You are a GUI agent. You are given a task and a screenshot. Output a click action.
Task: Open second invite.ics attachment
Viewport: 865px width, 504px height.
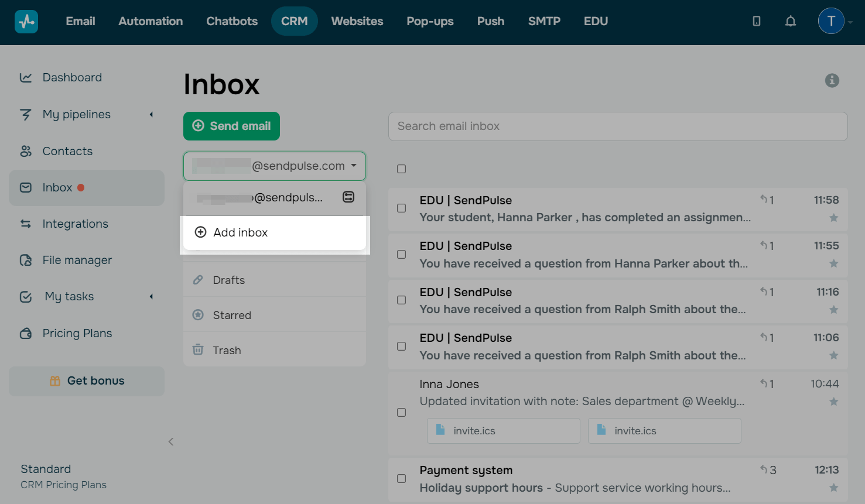[665, 431]
